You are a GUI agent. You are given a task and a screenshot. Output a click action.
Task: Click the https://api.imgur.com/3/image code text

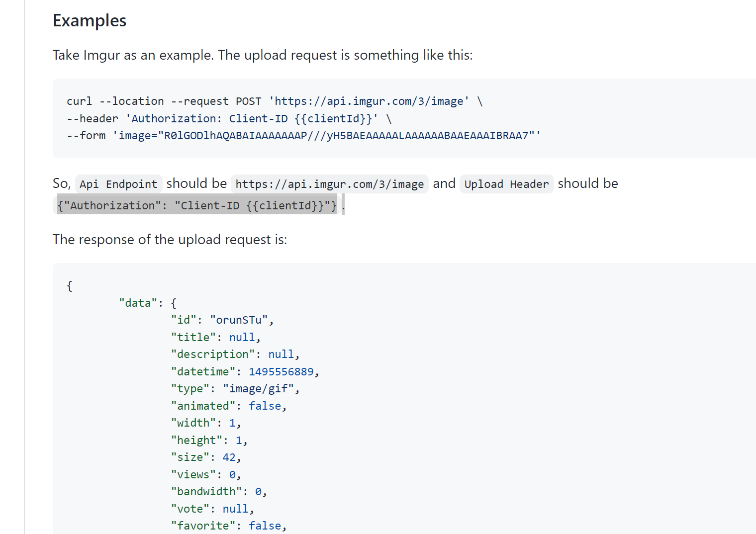(329, 183)
